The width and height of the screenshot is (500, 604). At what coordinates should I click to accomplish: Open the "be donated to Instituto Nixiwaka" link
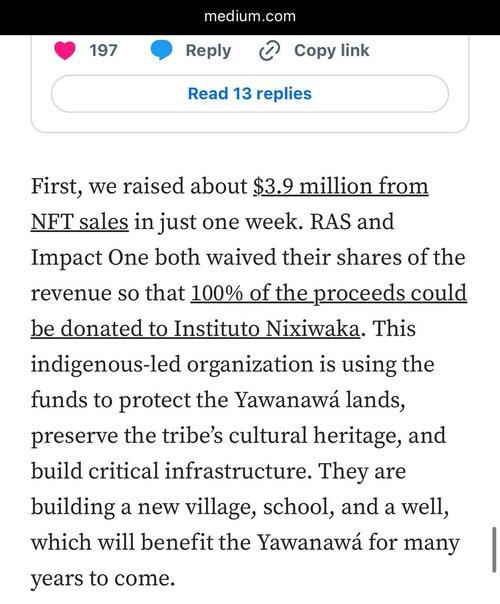pyautogui.click(x=195, y=329)
